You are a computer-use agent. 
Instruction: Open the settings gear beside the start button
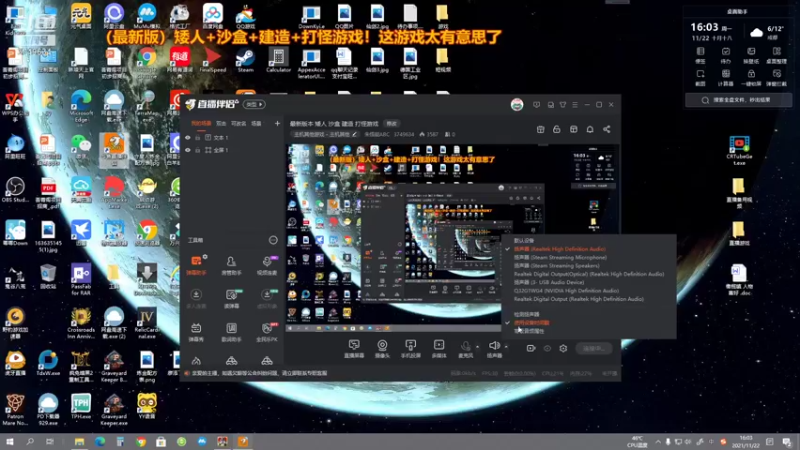[x=563, y=348]
